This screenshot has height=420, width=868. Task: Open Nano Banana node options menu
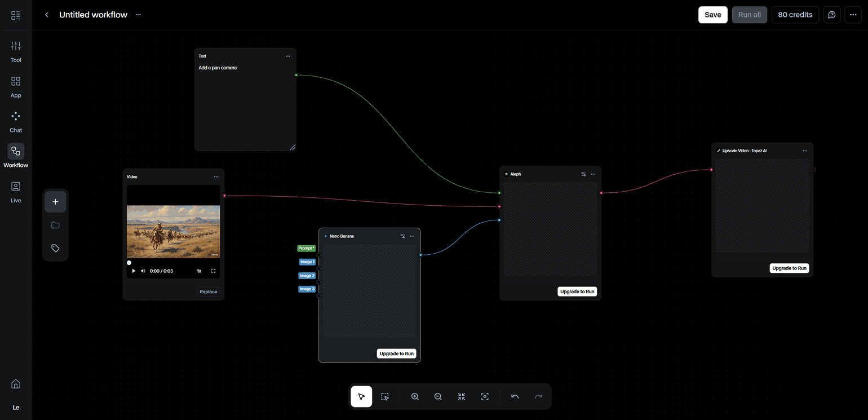point(412,236)
